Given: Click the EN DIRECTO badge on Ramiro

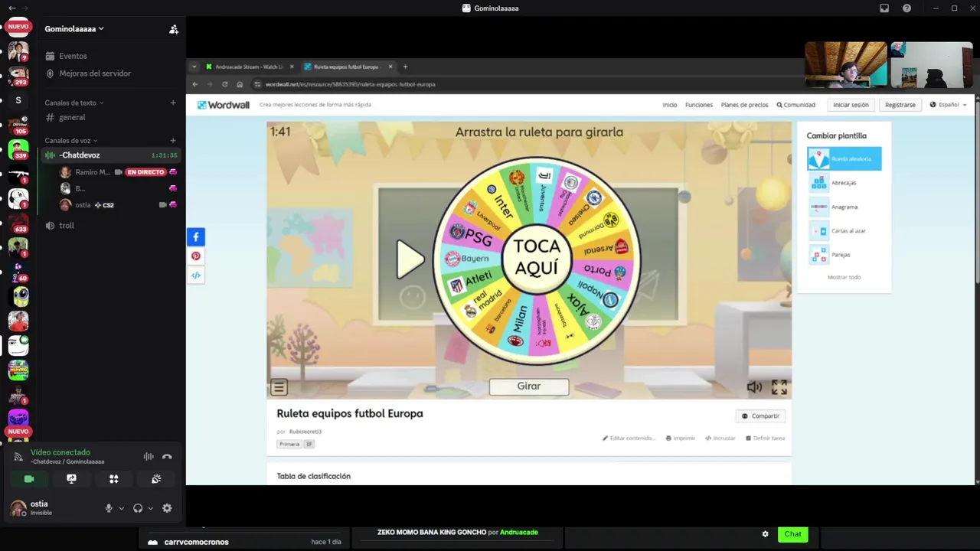Looking at the screenshot, I should click(145, 172).
